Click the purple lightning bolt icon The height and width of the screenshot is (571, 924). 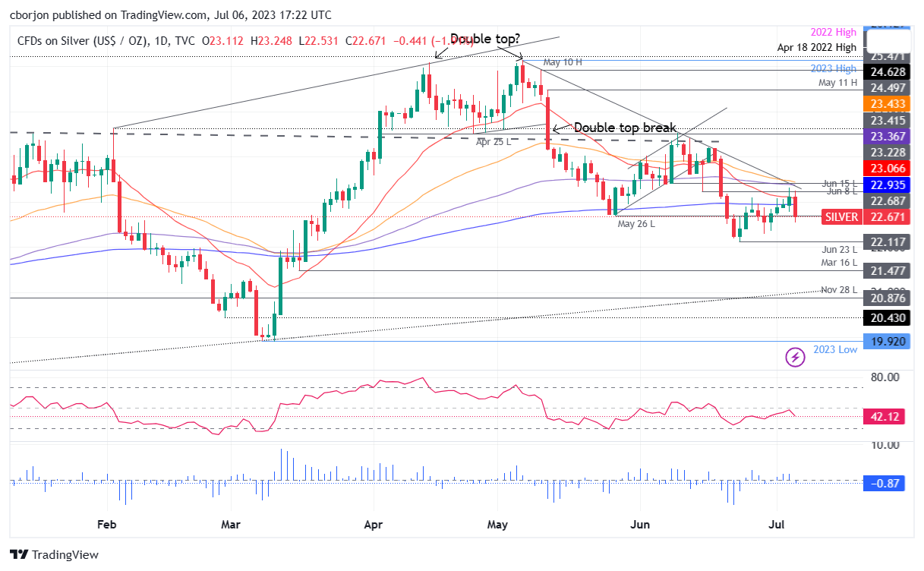click(794, 357)
